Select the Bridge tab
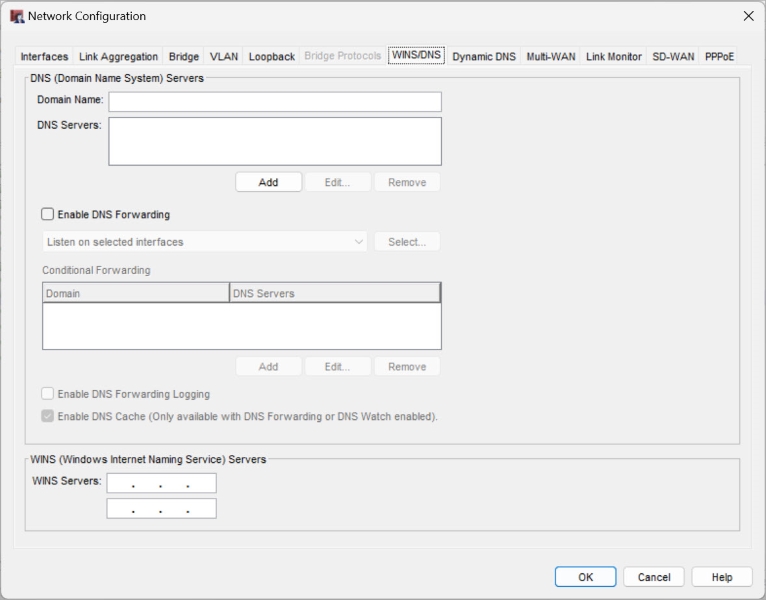This screenshot has height=600, width=766. tap(184, 57)
